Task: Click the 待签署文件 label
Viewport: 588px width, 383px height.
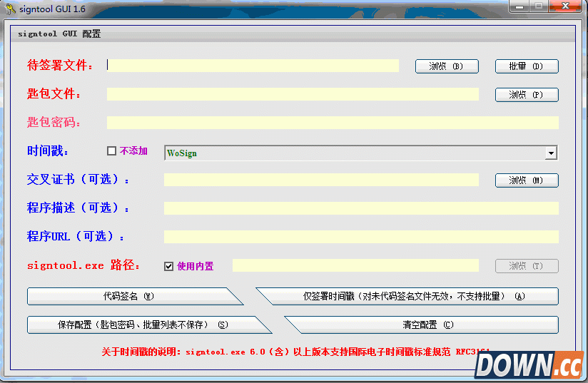Action: click(60, 65)
